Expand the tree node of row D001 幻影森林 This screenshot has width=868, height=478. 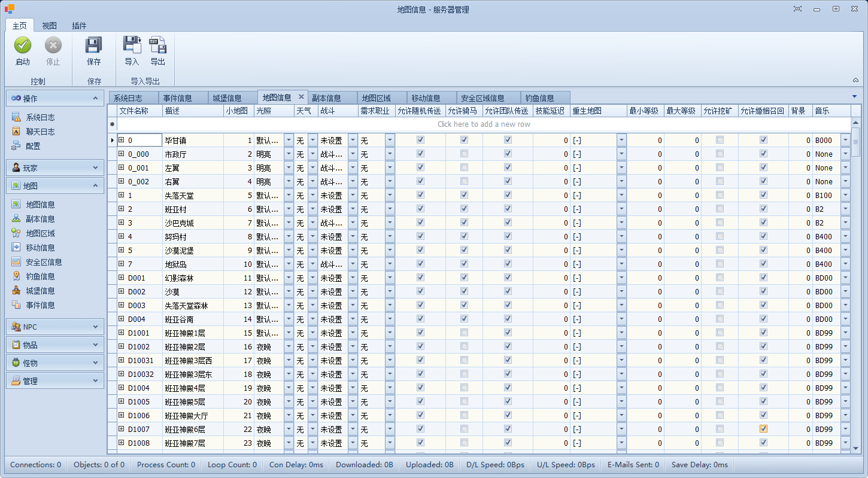pyautogui.click(x=121, y=278)
